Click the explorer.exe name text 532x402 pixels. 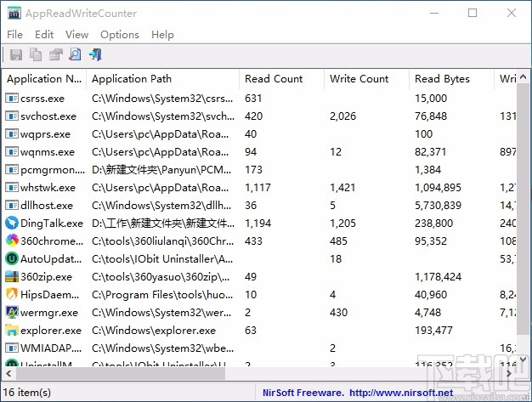pos(51,330)
